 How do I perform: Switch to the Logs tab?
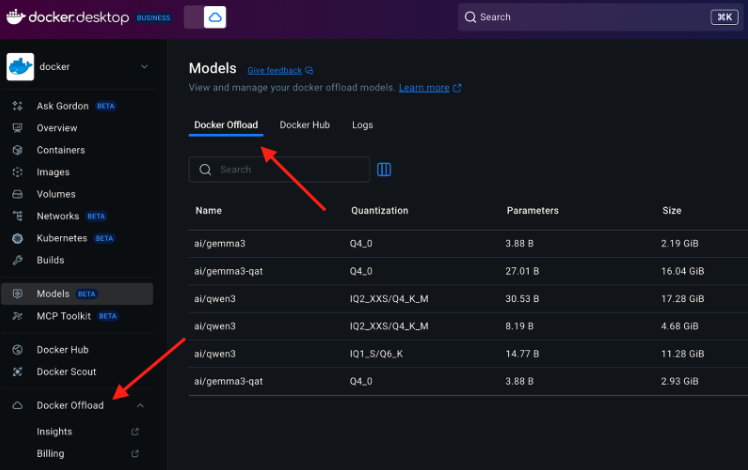362,125
